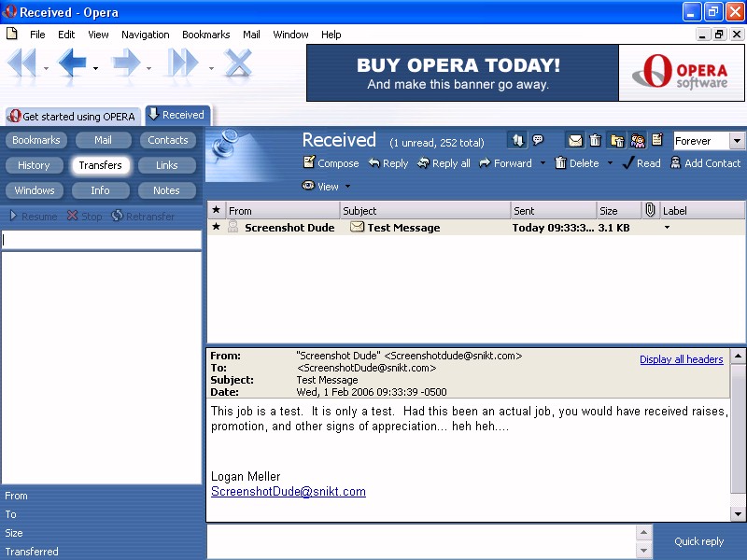
Task: Go back with the blue Back arrow
Action: (72, 63)
